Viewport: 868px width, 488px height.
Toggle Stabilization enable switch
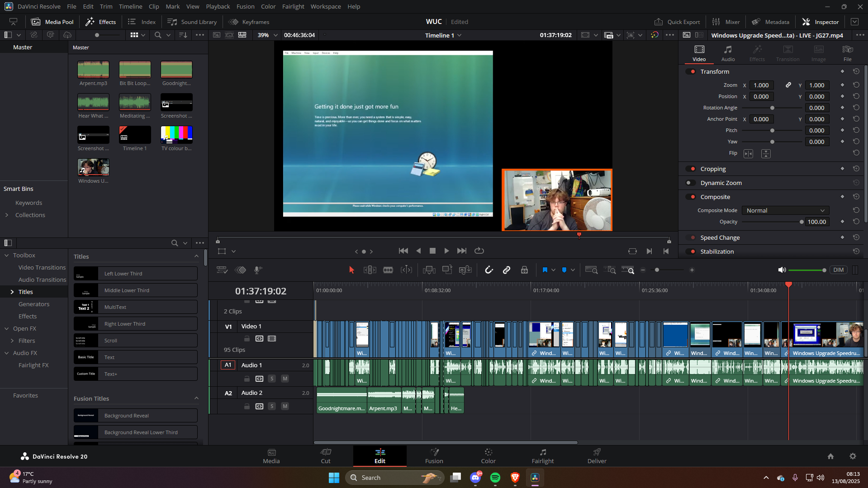coord(691,251)
